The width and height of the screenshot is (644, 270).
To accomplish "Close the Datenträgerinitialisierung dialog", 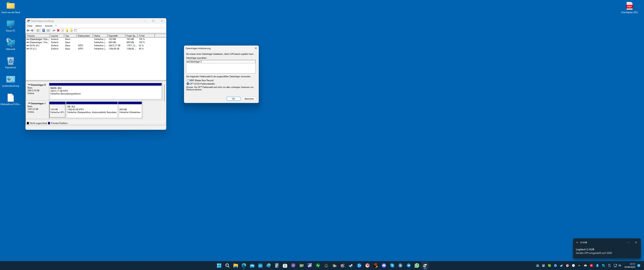I will coord(256,48).
